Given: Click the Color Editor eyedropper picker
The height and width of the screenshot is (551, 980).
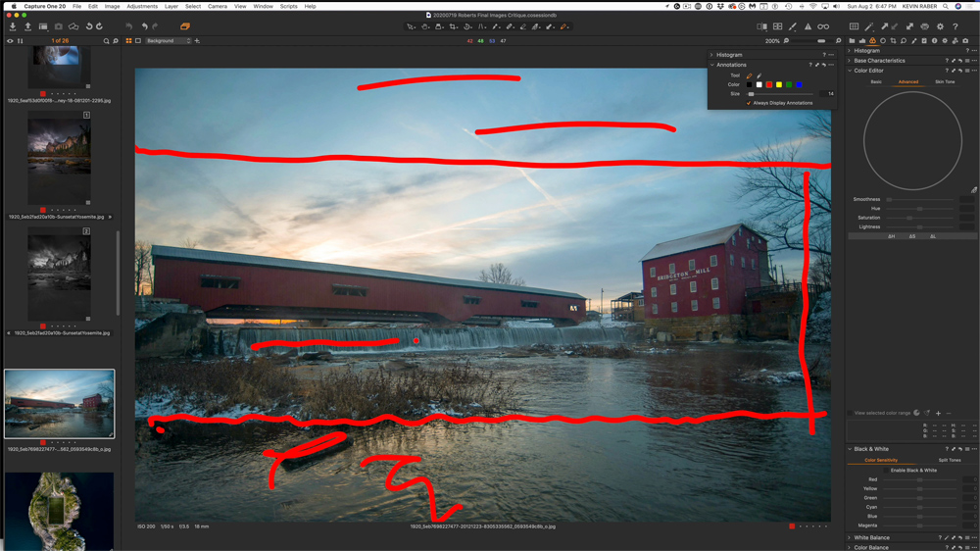Looking at the screenshot, I should [973, 190].
